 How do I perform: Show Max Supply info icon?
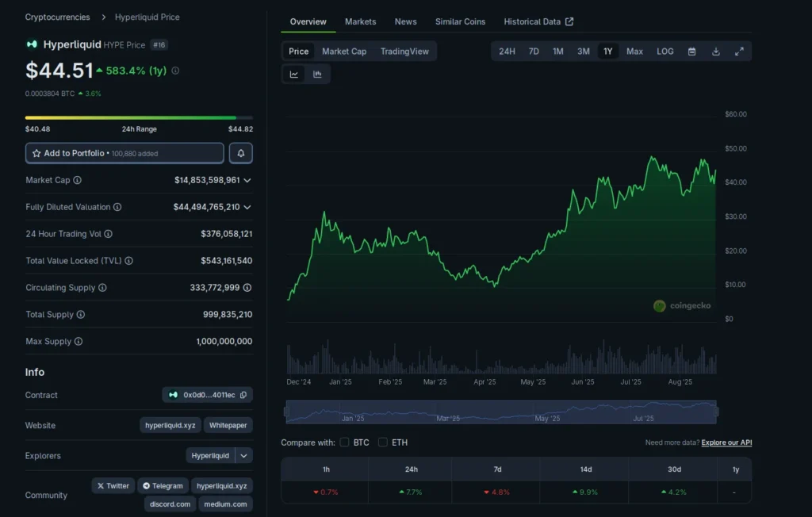coord(79,342)
